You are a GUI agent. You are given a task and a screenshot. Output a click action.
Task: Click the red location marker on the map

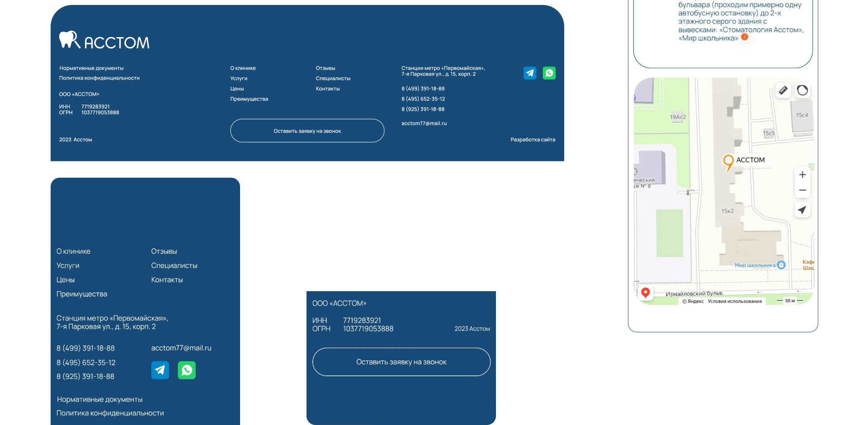click(646, 293)
